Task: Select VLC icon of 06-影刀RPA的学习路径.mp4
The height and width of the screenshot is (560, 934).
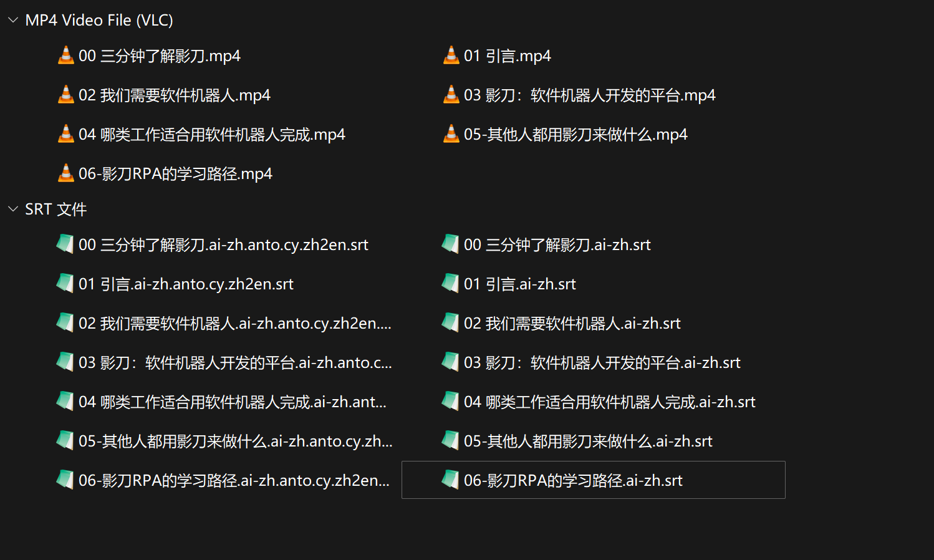Action: click(65, 173)
